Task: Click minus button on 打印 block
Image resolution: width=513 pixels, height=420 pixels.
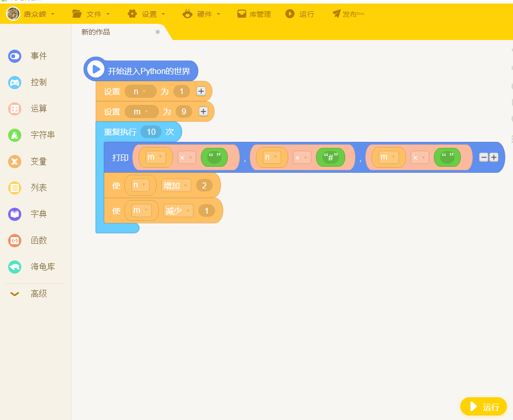Action: tap(484, 158)
